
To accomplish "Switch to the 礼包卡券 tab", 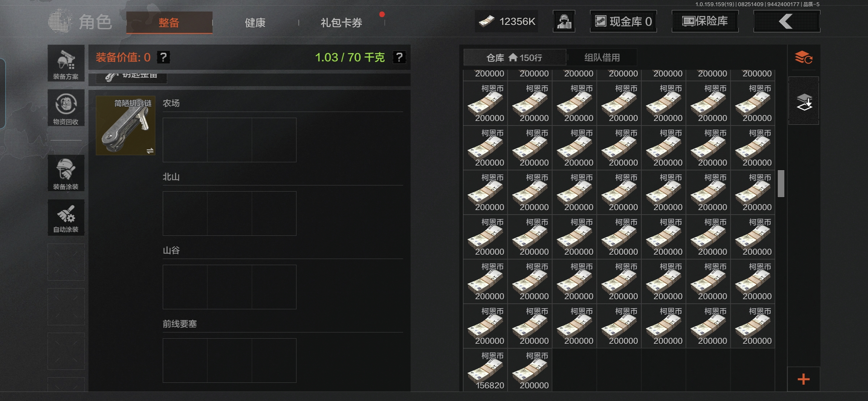I will pyautogui.click(x=341, y=23).
